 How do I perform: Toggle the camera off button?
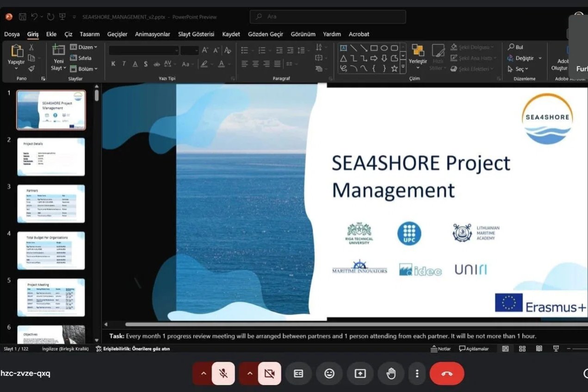pyautogui.click(x=270, y=373)
